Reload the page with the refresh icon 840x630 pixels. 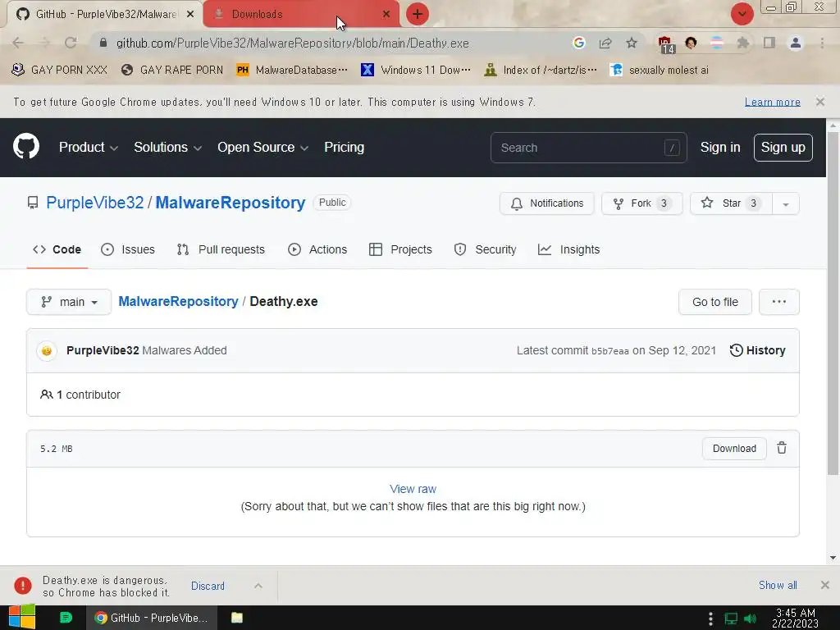[x=71, y=43]
